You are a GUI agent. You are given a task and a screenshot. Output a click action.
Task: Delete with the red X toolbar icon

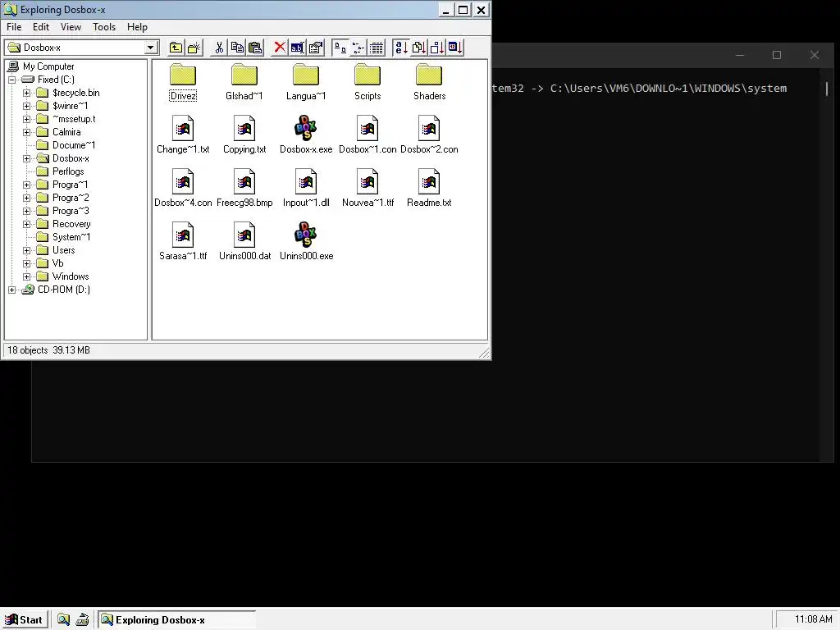[280, 48]
